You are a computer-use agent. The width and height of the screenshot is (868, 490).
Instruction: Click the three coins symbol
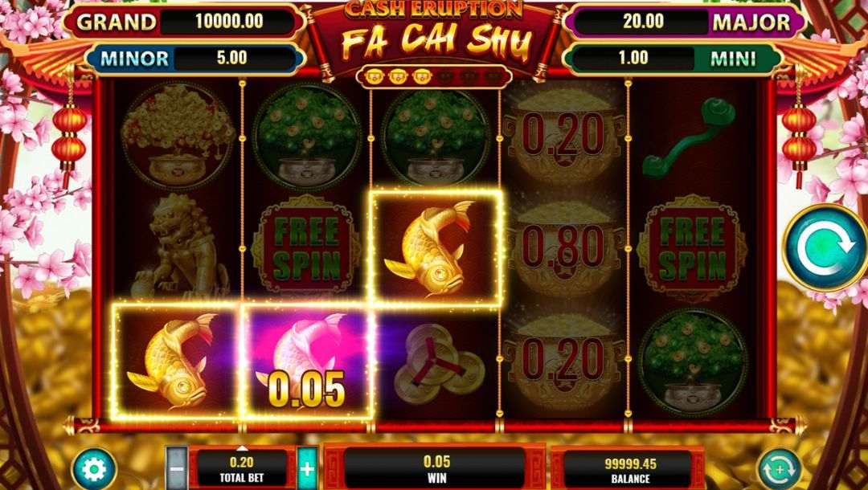tap(436, 362)
